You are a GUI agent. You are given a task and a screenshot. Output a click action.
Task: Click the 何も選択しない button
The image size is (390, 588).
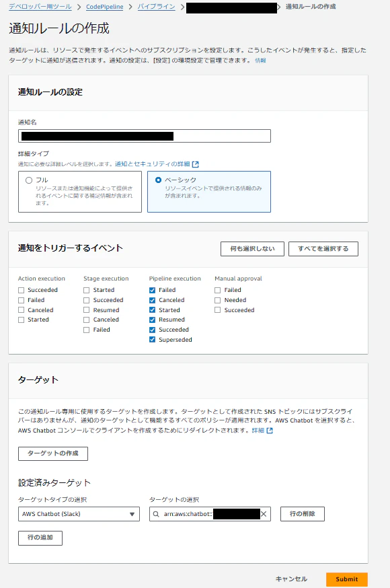pos(252,249)
